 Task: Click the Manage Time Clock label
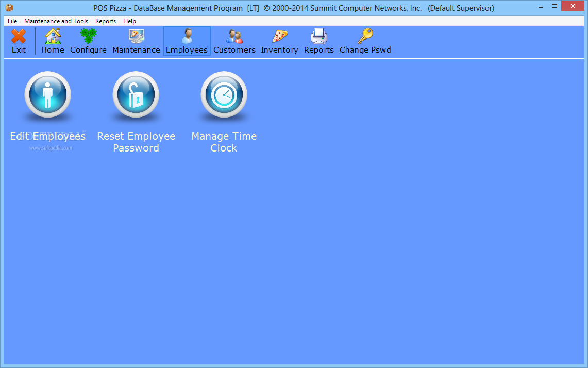224,142
